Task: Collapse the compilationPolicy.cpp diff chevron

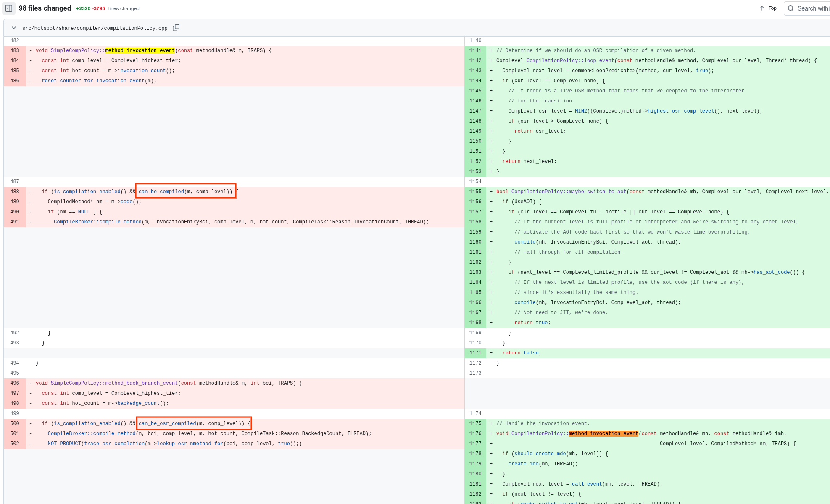Action: point(14,28)
